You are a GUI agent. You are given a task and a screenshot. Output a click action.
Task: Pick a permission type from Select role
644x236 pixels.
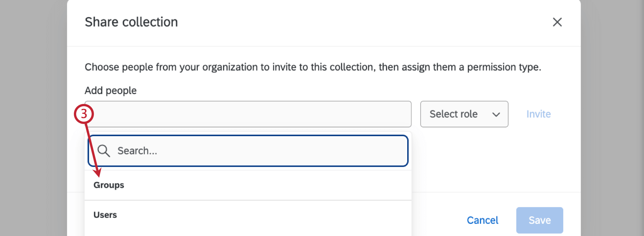[x=464, y=114]
